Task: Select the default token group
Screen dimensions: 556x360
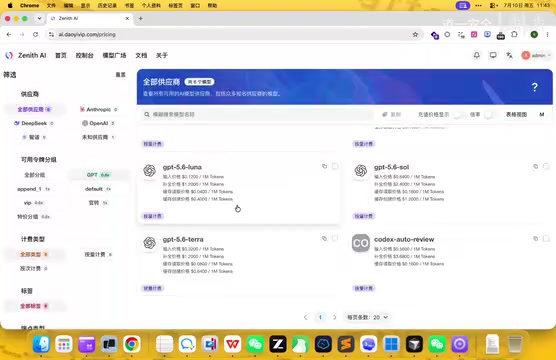Action: 98,189
